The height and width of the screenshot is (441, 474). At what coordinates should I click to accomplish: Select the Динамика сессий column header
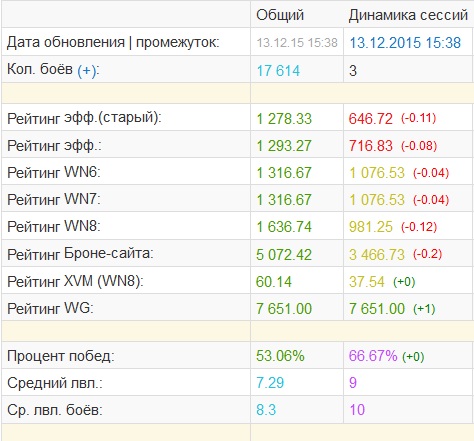click(x=408, y=15)
